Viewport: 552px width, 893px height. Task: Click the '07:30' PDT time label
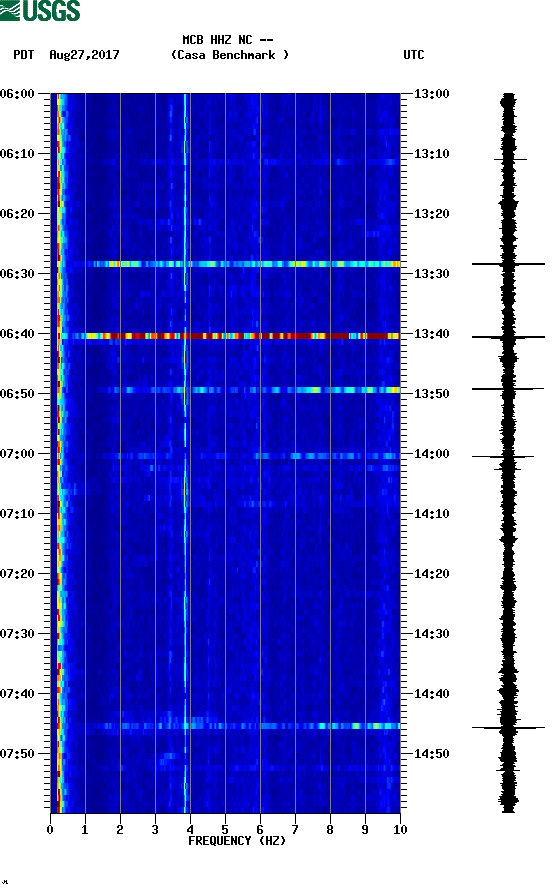tap(17, 634)
